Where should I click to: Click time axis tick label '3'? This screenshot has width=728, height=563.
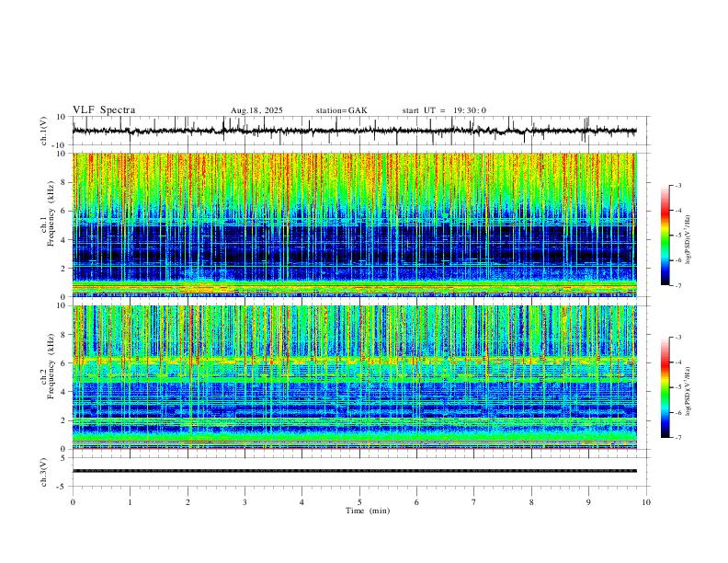[x=245, y=502]
